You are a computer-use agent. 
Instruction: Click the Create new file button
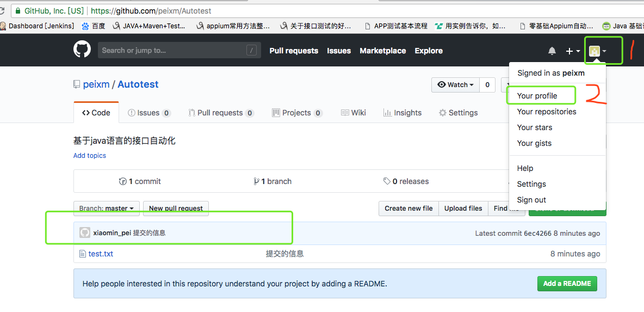pyautogui.click(x=408, y=209)
